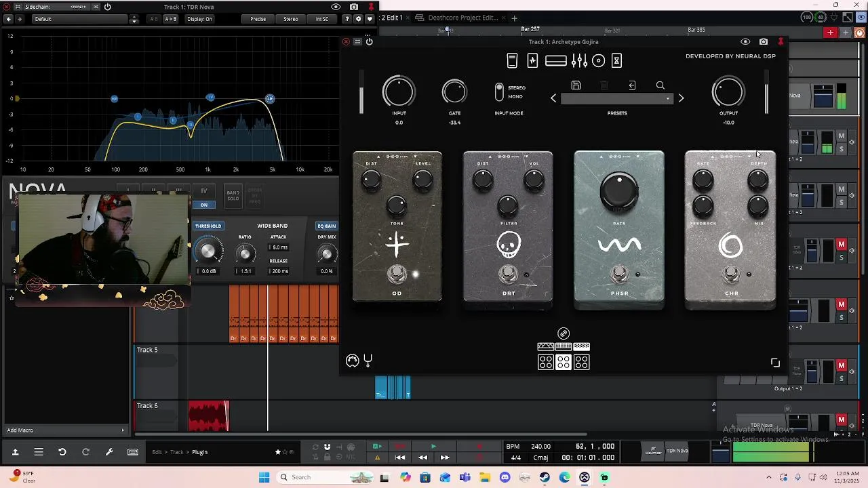Screen dimensions: 868x488
Task: Search presets with the magnifier icon
Action: [660, 85]
